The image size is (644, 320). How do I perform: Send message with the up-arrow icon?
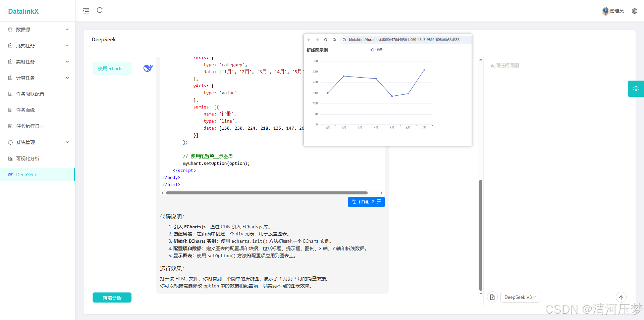click(621, 297)
